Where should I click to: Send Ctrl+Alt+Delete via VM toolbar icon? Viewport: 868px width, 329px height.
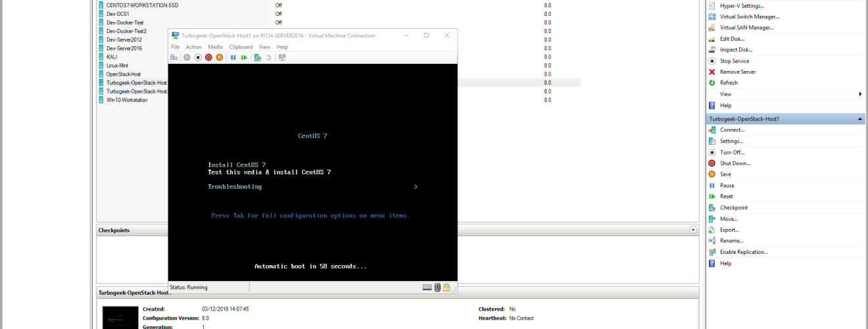(x=174, y=58)
